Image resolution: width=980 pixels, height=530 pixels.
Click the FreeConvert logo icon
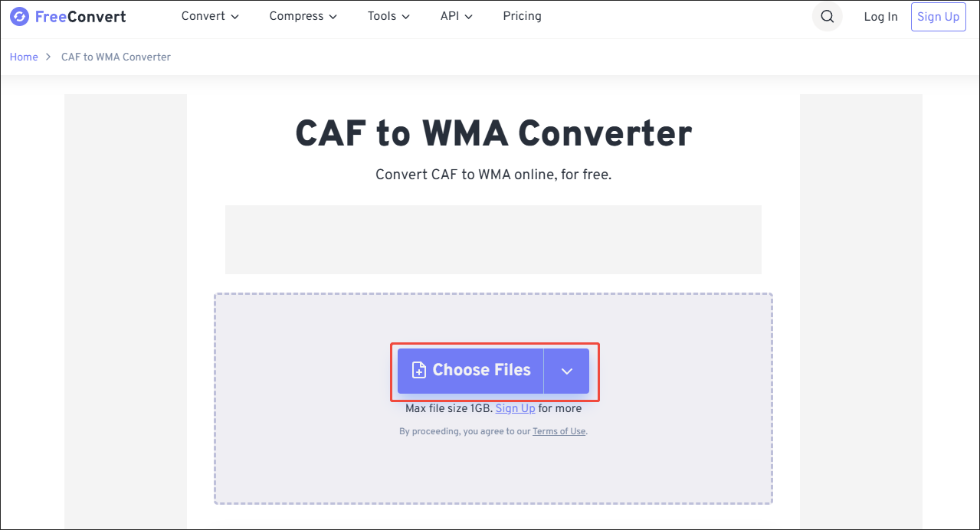[19, 16]
